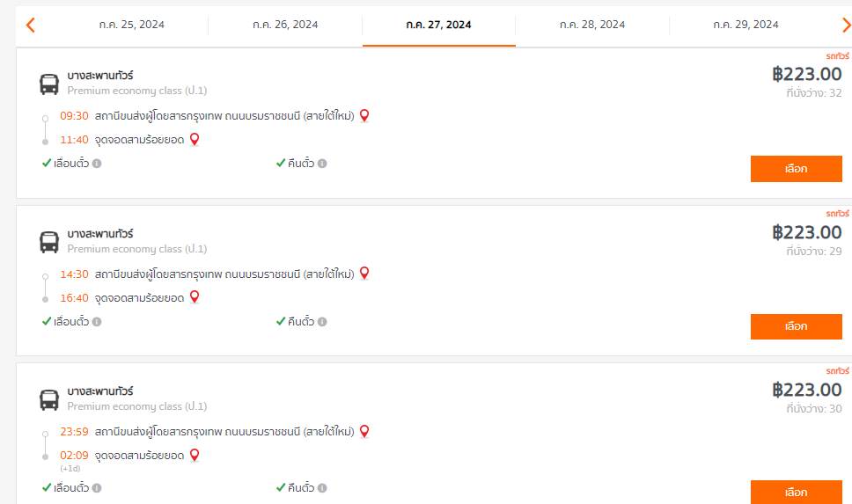Viewport: 852px width, 504px height.
Task: Show info for คืนตั๋ว on first trip
Action: click(322, 164)
